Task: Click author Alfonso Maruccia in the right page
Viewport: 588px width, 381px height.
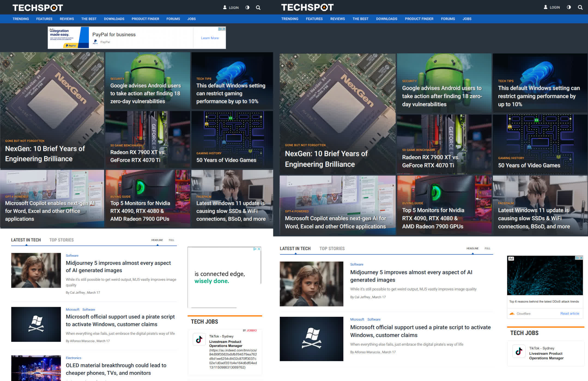Action: point(368,352)
